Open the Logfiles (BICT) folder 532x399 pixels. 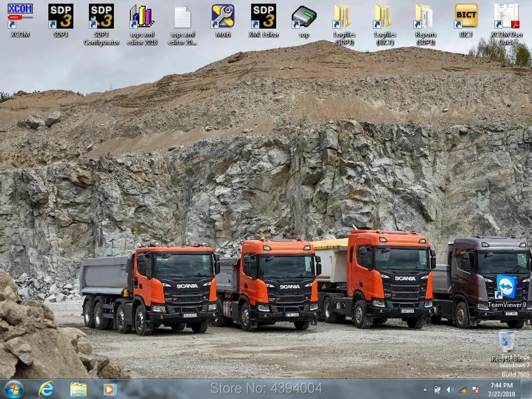pyautogui.click(x=385, y=16)
